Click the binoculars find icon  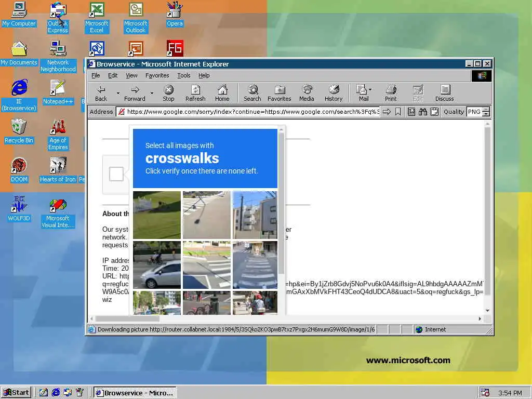point(423,112)
